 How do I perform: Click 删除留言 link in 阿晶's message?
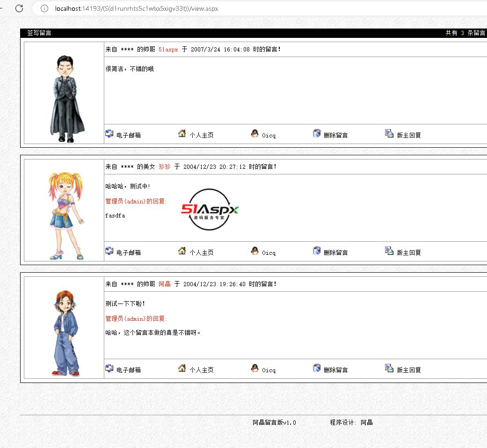click(336, 370)
